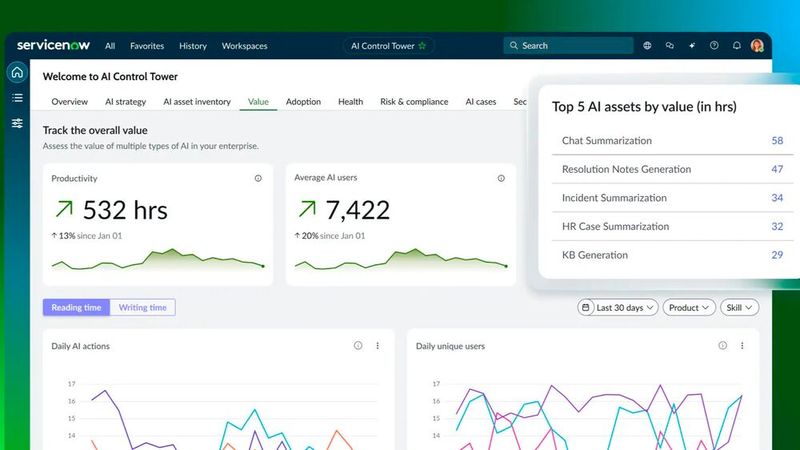Screen dimensions: 800x450
Task: Select the Incident Summarization row
Action: (x=672, y=197)
